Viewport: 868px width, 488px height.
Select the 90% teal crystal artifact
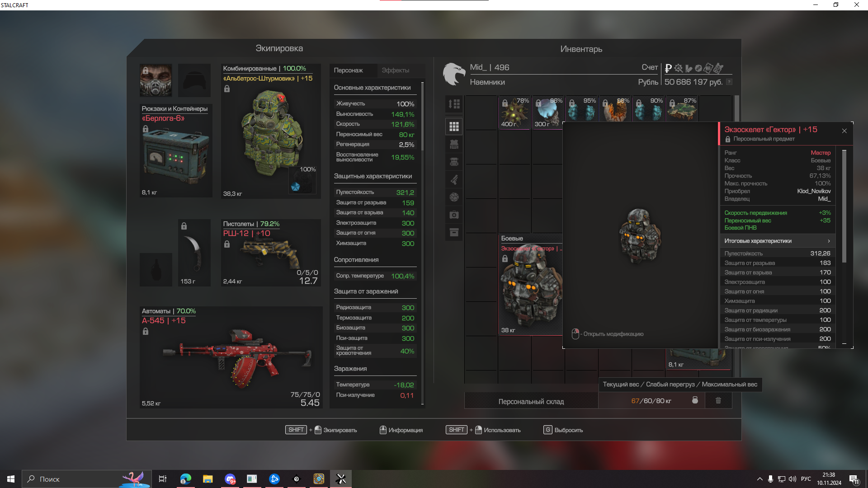(x=648, y=109)
